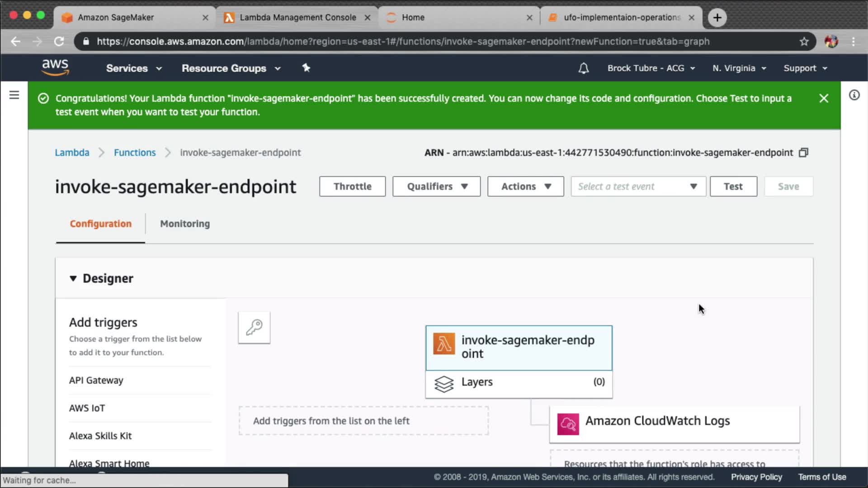Screen dimensions: 868x488
Task: Copy the function ARN with copy icon
Action: [x=803, y=153]
